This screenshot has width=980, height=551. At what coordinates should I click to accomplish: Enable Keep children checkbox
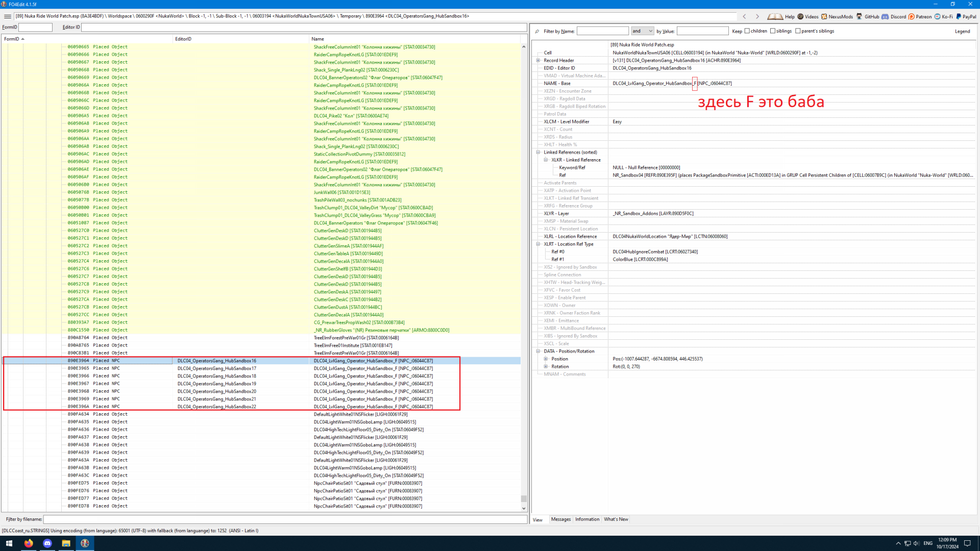coord(747,31)
